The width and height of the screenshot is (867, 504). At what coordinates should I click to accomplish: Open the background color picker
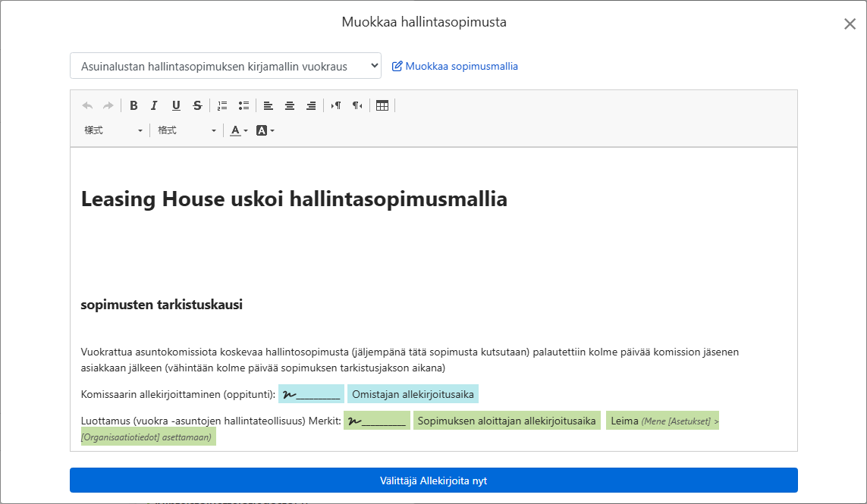coord(265,130)
